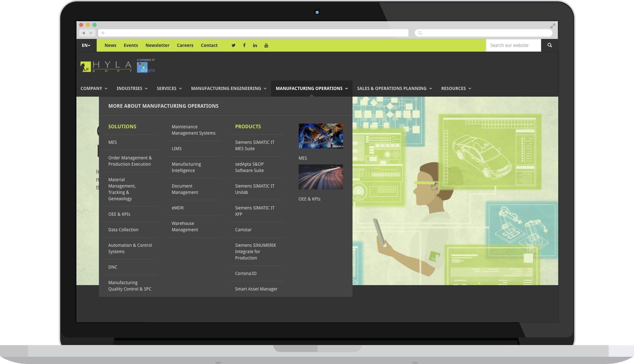Open Siemens SIMATIC IT MES Suite
This screenshot has height=364, width=634.
[255, 145]
